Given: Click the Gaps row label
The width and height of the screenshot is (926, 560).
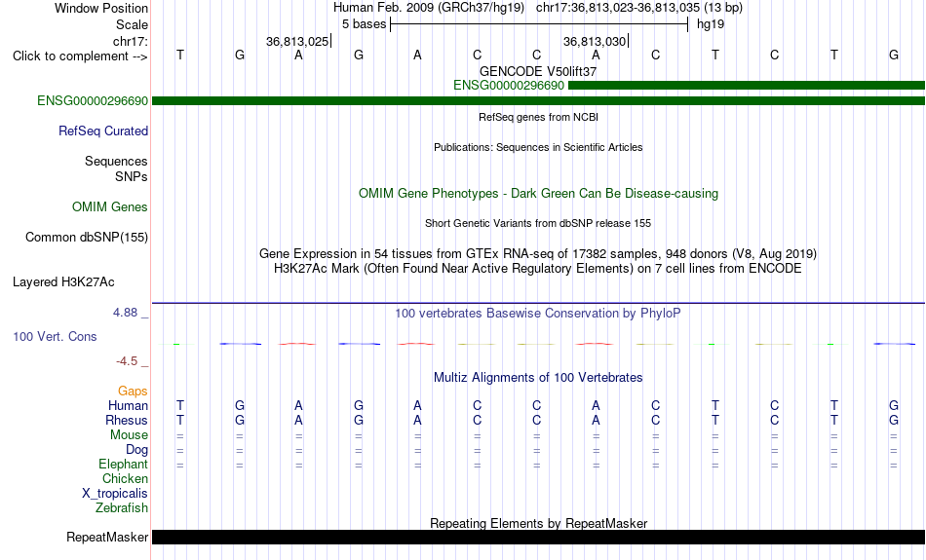Looking at the screenshot, I should 133,392.
